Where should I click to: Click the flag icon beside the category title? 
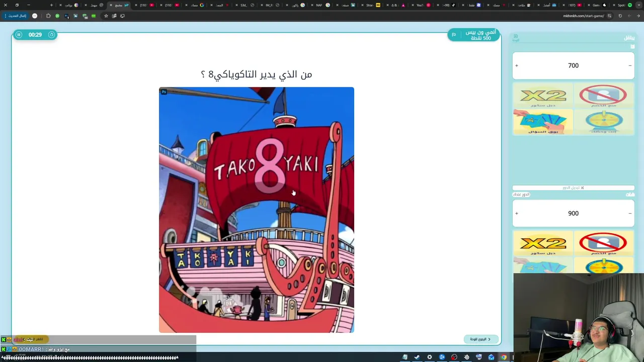[x=453, y=35]
